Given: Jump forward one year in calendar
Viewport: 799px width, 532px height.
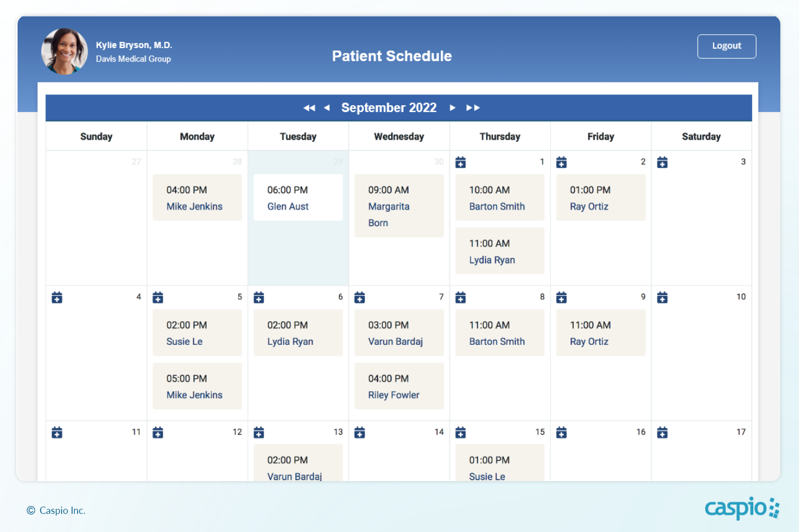Looking at the screenshot, I should pyautogui.click(x=473, y=108).
